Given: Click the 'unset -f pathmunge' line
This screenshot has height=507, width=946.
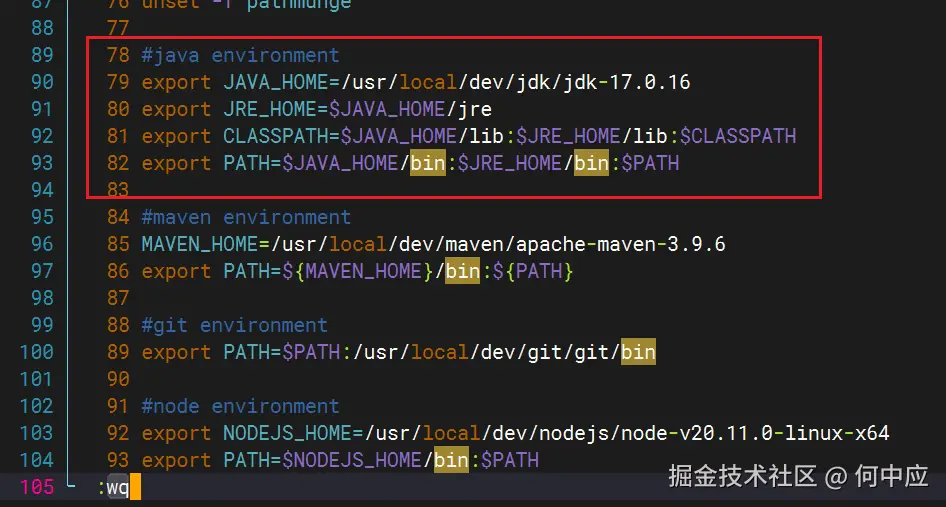Looking at the screenshot, I should (246, 5).
